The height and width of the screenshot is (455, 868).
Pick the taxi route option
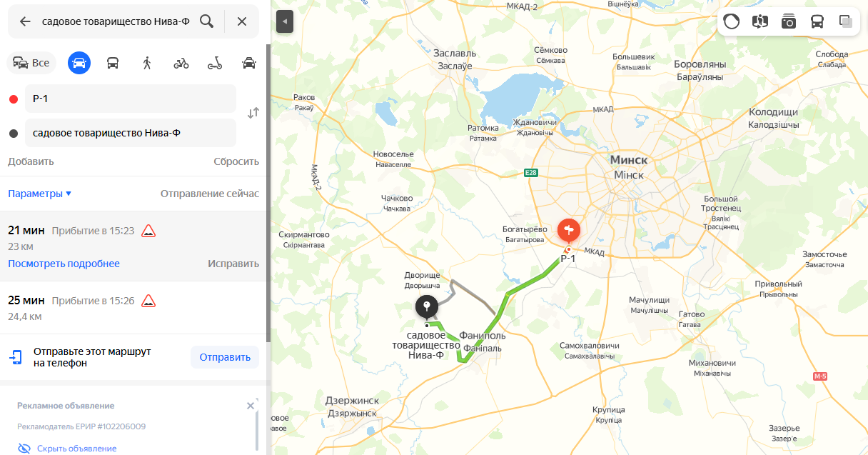tap(248, 63)
